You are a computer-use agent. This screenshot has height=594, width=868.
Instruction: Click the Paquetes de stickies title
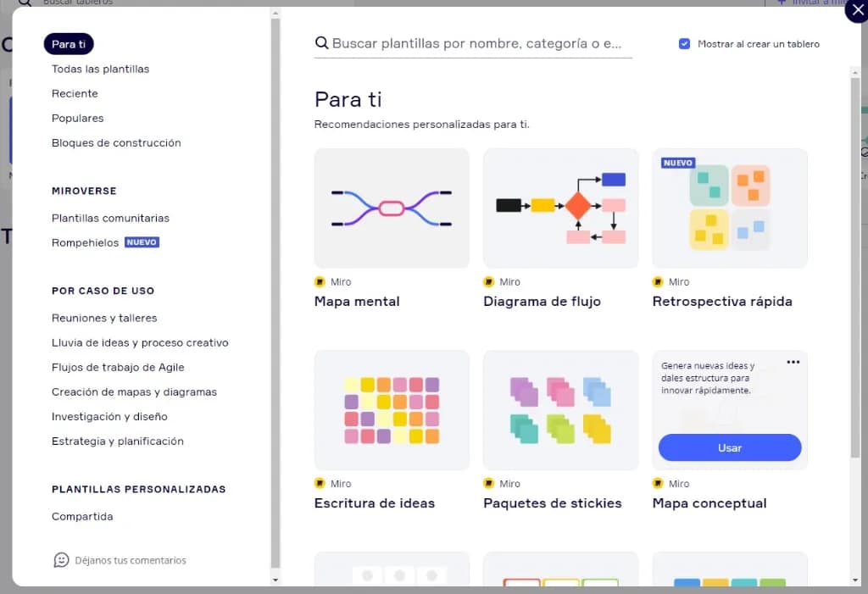(x=553, y=504)
